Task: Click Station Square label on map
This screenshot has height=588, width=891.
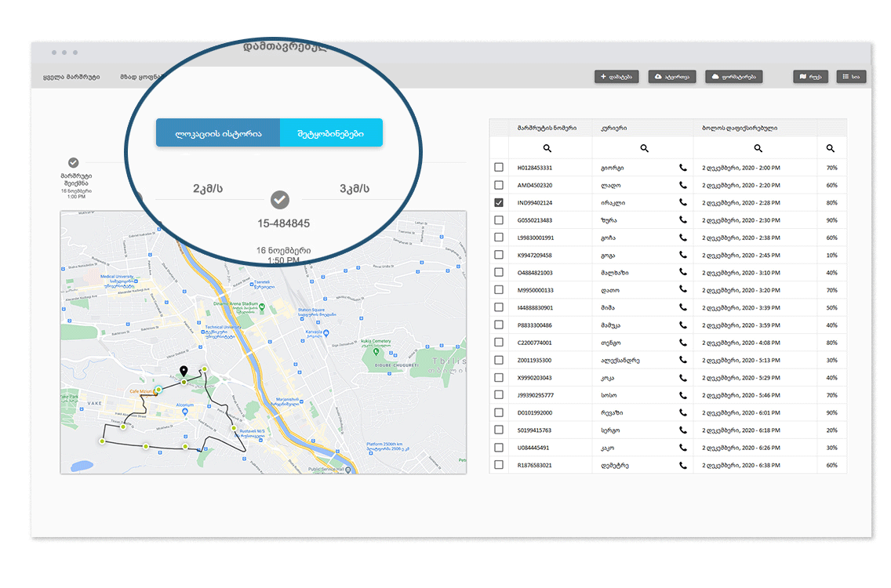Action: click(311, 310)
